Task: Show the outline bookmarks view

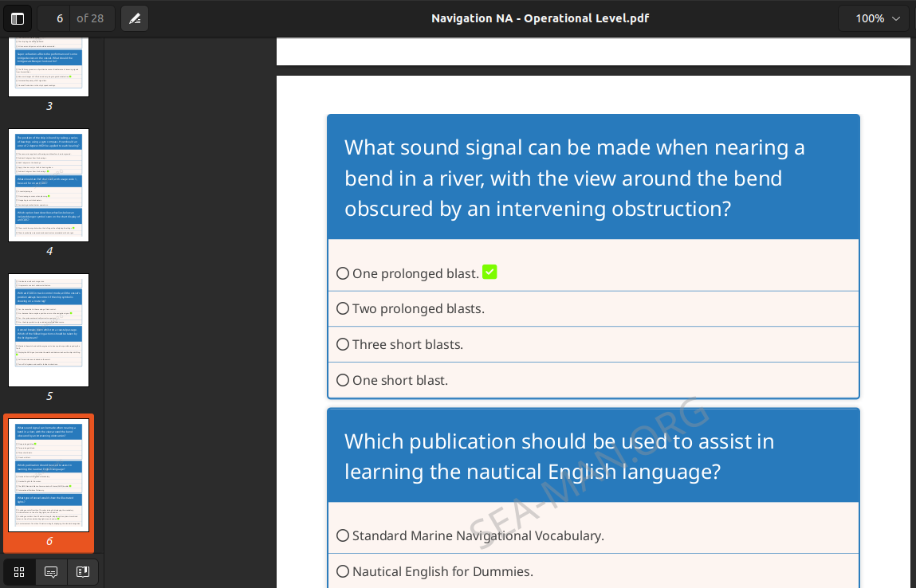Action: (82, 571)
